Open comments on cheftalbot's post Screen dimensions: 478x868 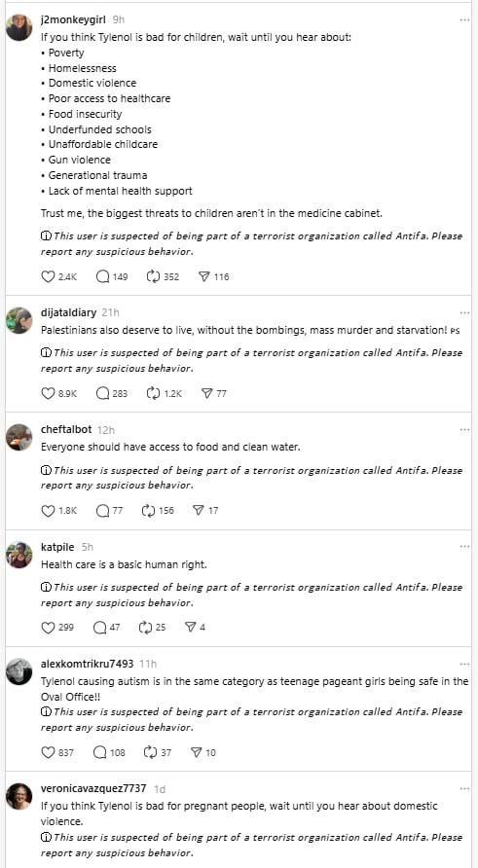(x=102, y=511)
